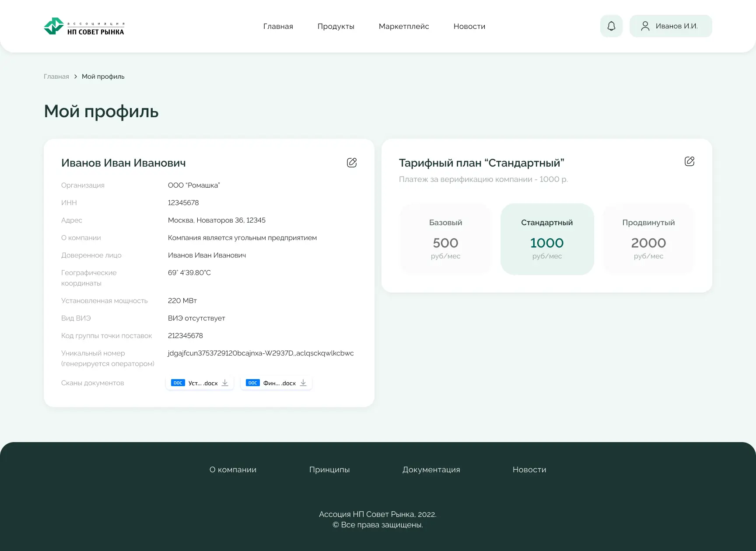The width and height of the screenshot is (756, 551).
Task: Edit the tariff plan via pencil icon
Action: [689, 161]
